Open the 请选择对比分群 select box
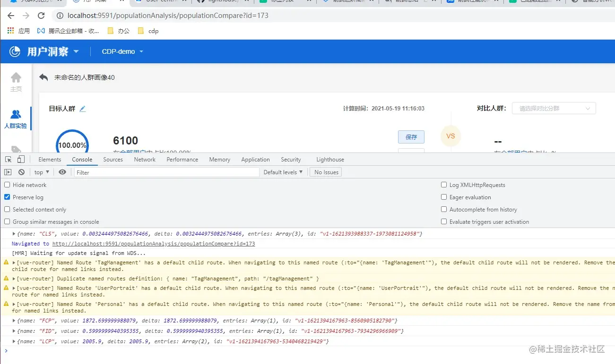The width and height of the screenshot is (615, 364). click(x=554, y=108)
